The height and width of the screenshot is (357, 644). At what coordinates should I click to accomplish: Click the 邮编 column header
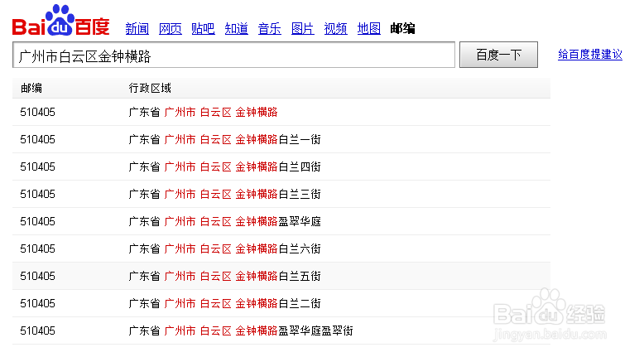coord(31,88)
